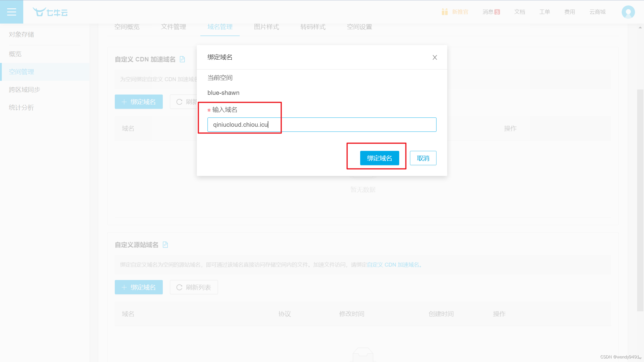
Task: Close the 绑定域名 dialog with the X
Action: 435,58
